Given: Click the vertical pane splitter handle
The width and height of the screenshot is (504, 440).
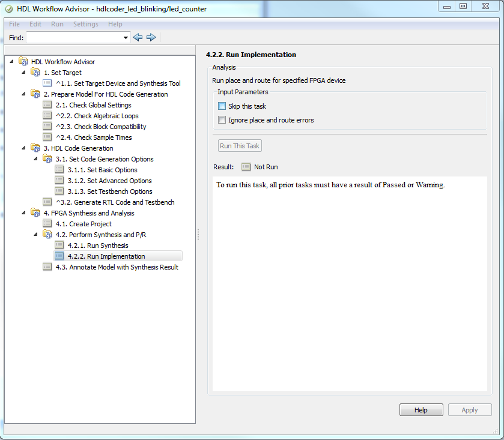Looking at the screenshot, I should (198, 234).
